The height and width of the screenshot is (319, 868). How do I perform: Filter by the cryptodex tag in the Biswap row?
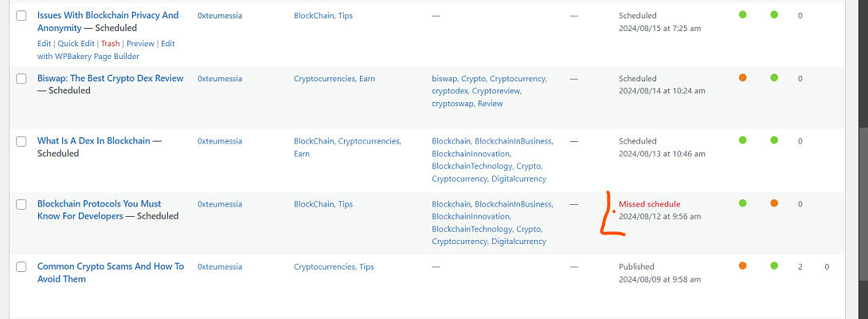point(448,91)
